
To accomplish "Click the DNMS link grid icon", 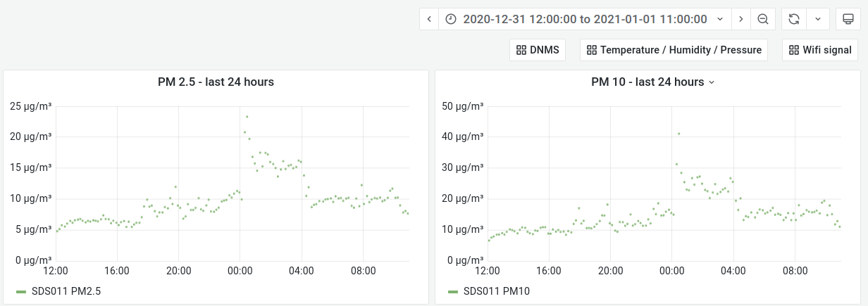I will (x=521, y=50).
